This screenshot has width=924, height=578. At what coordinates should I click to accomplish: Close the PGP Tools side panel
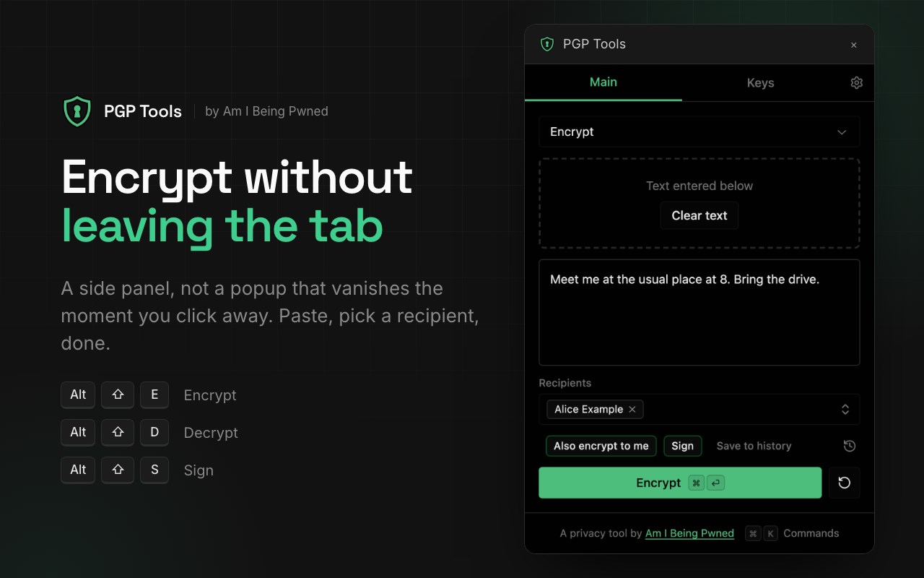854,45
